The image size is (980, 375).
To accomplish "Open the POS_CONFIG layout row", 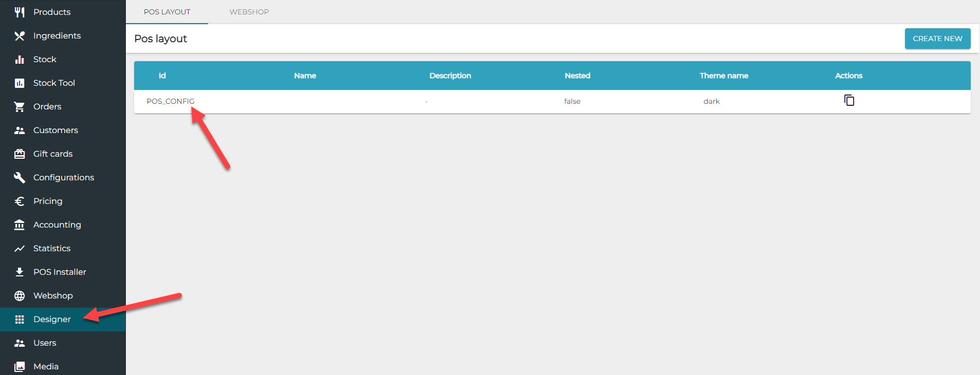I will point(171,101).
